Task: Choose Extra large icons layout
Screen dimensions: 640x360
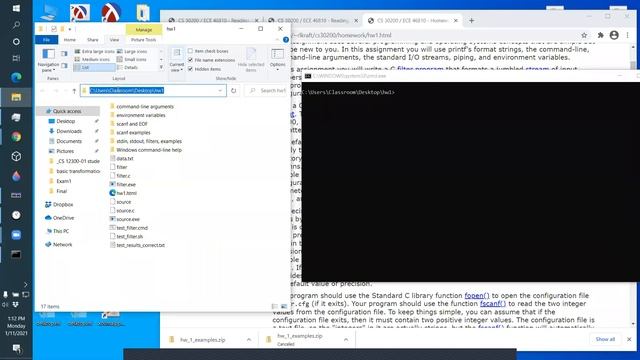Action: (x=95, y=51)
